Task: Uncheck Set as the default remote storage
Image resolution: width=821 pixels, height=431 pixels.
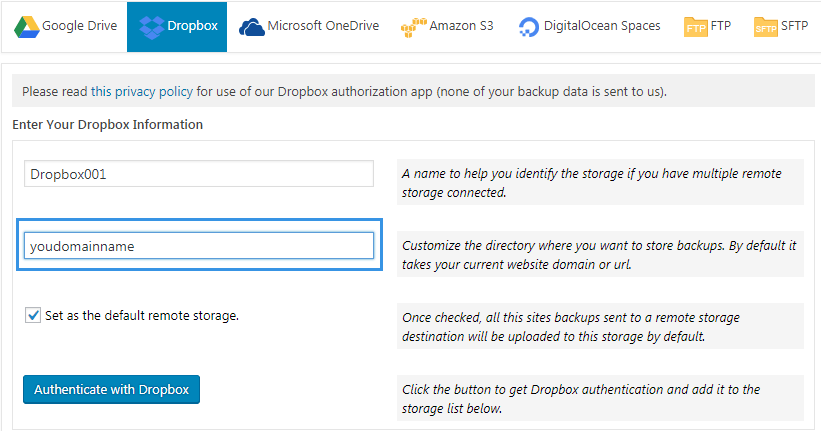Action: (32, 315)
